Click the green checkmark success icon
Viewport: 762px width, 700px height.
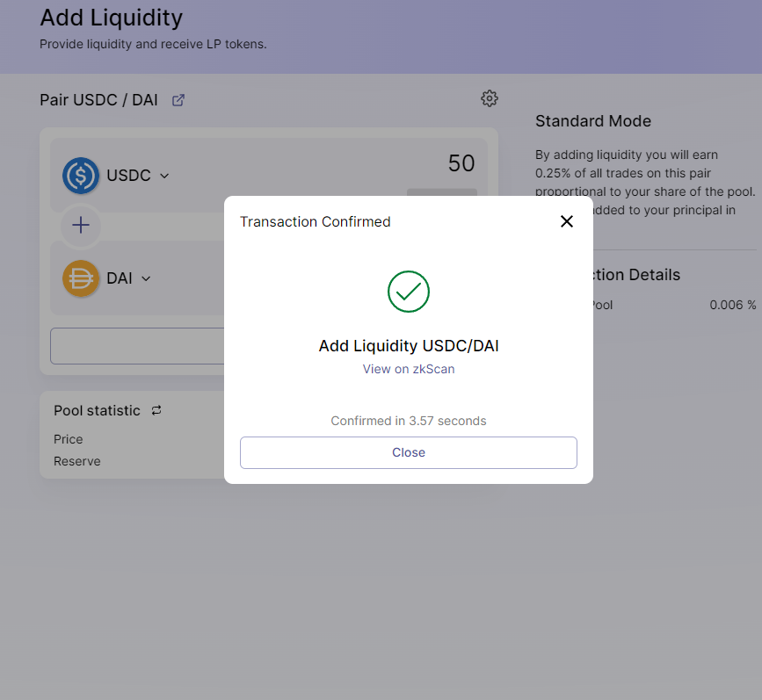pyautogui.click(x=408, y=292)
